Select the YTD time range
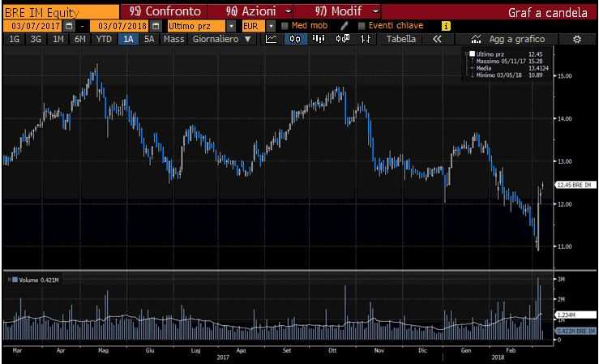The width and height of the screenshot is (599, 364). click(x=104, y=39)
